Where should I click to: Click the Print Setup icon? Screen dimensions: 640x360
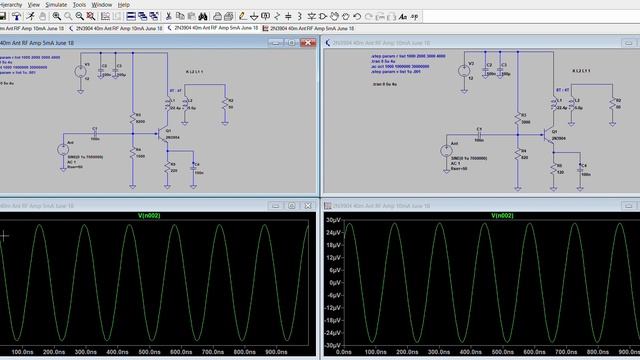[218, 16]
